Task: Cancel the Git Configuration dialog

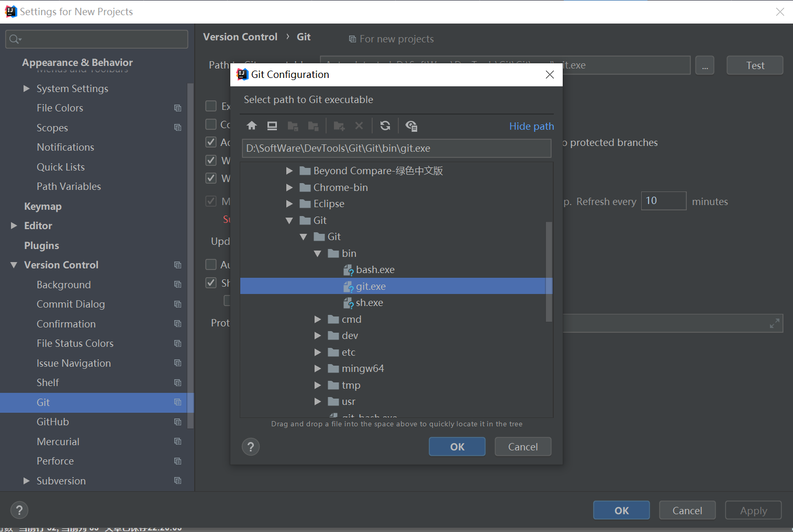Action: coord(523,447)
